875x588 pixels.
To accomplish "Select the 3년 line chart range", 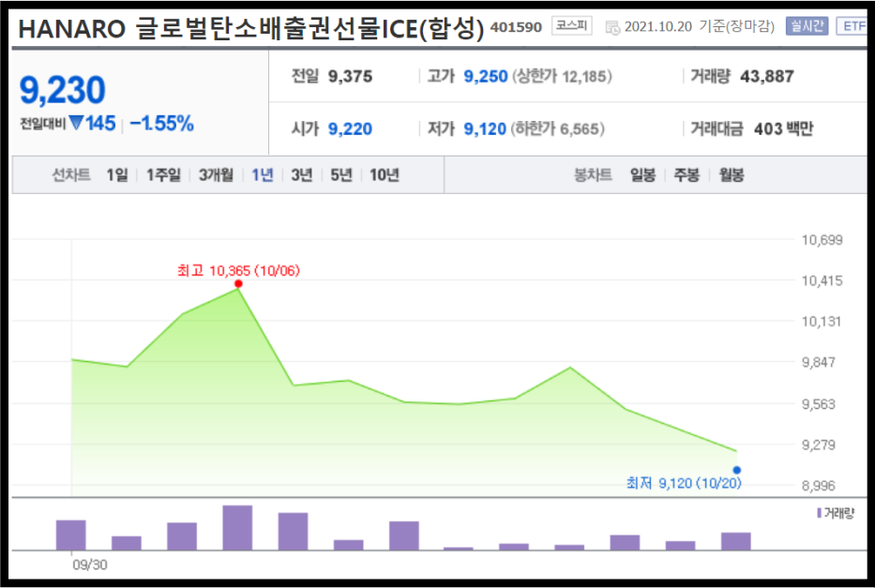I will click(302, 175).
